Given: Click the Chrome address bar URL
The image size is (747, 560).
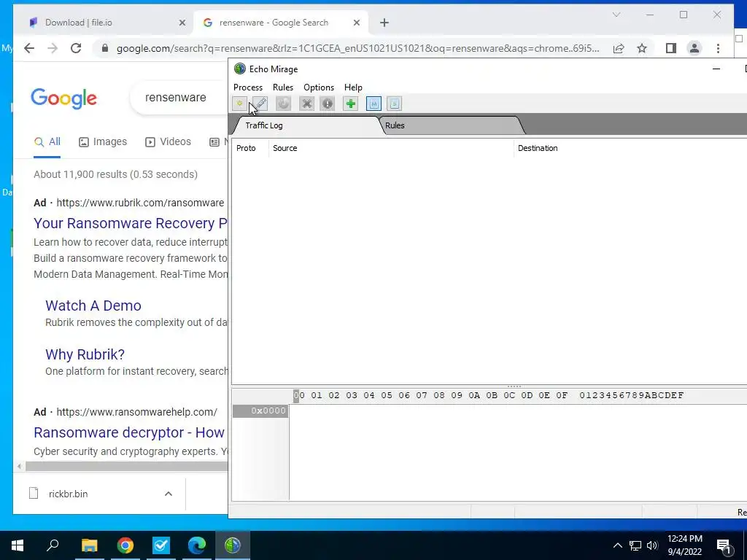Looking at the screenshot, I should click(x=357, y=48).
